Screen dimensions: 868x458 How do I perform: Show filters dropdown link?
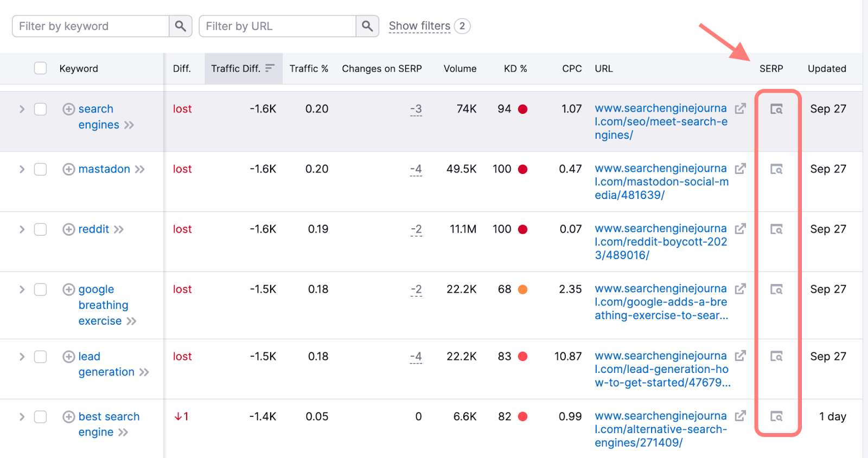pos(419,26)
